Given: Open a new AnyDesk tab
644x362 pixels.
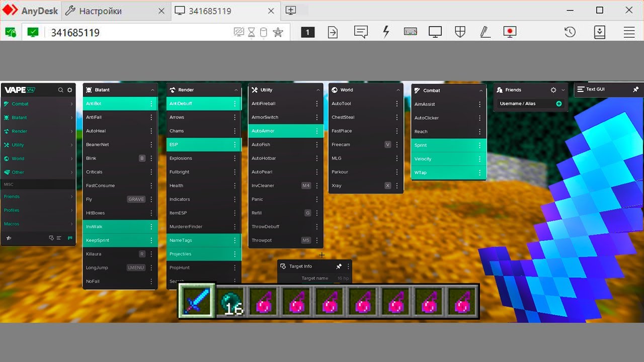Looking at the screenshot, I should click(x=290, y=11).
